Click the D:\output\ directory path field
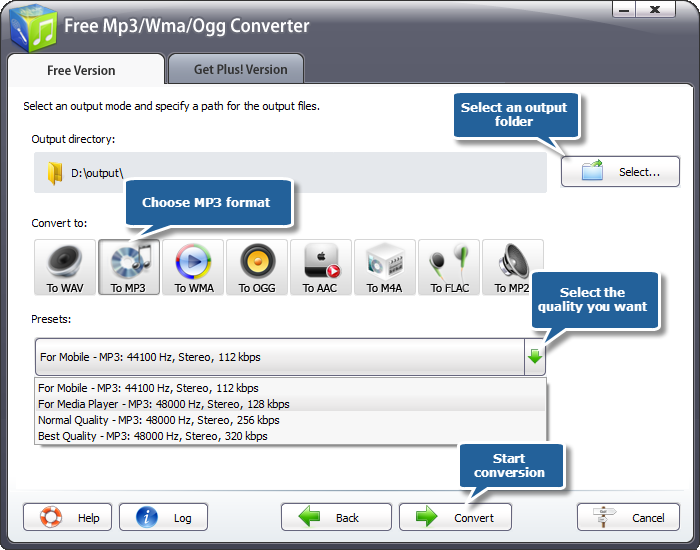Screen dimensions: 700x550 coord(290,172)
